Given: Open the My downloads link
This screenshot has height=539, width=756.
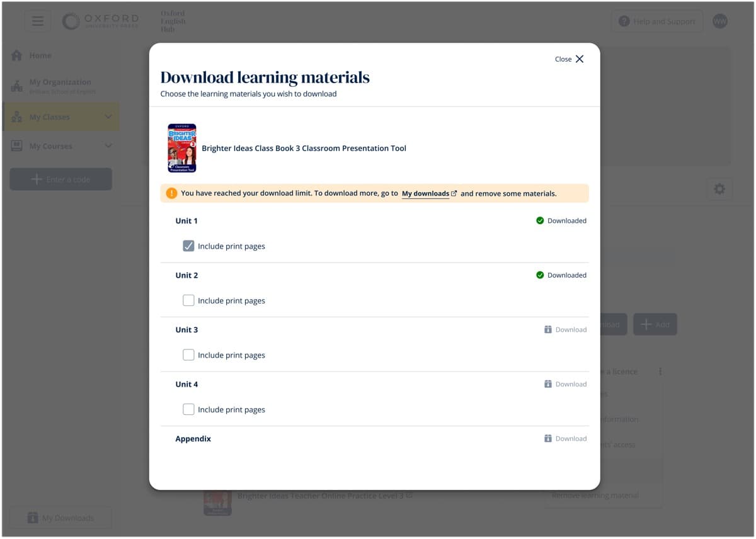Looking at the screenshot, I should pyautogui.click(x=426, y=193).
